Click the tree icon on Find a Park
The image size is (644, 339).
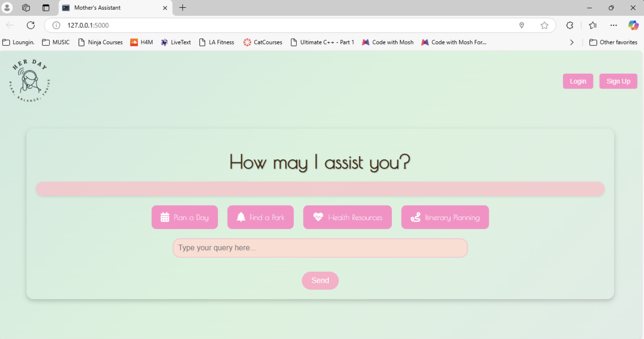point(241,217)
